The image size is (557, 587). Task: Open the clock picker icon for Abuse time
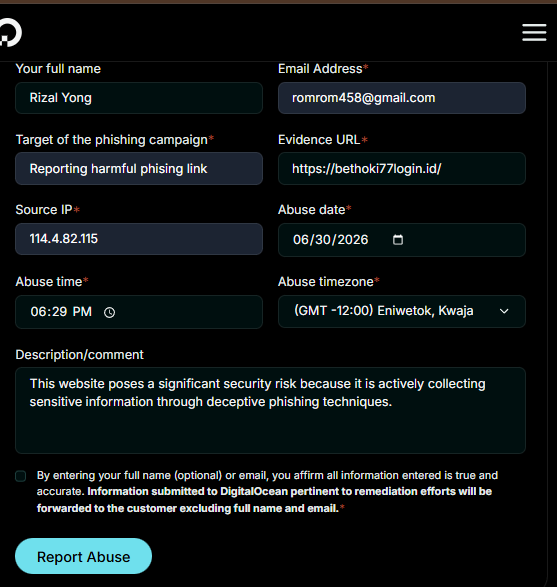pyautogui.click(x=109, y=312)
